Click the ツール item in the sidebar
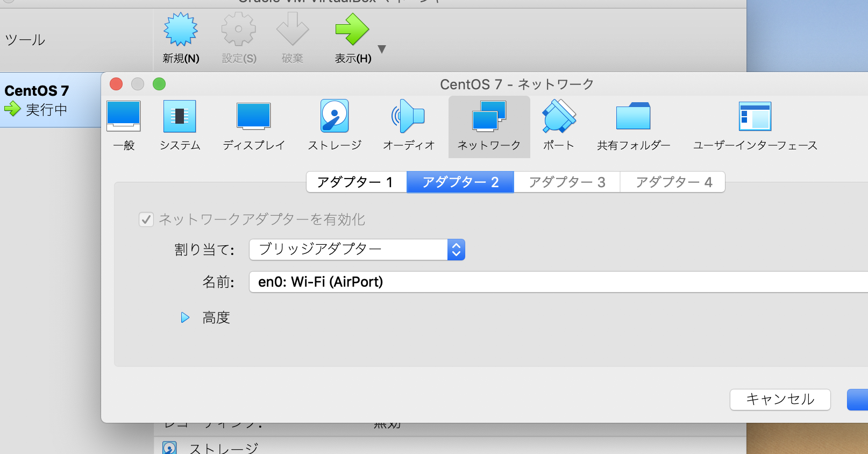The width and height of the screenshot is (868, 454). (x=25, y=40)
